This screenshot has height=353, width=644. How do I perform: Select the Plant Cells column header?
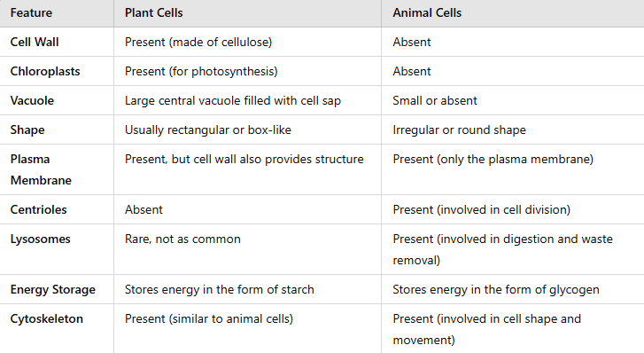(x=153, y=12)
